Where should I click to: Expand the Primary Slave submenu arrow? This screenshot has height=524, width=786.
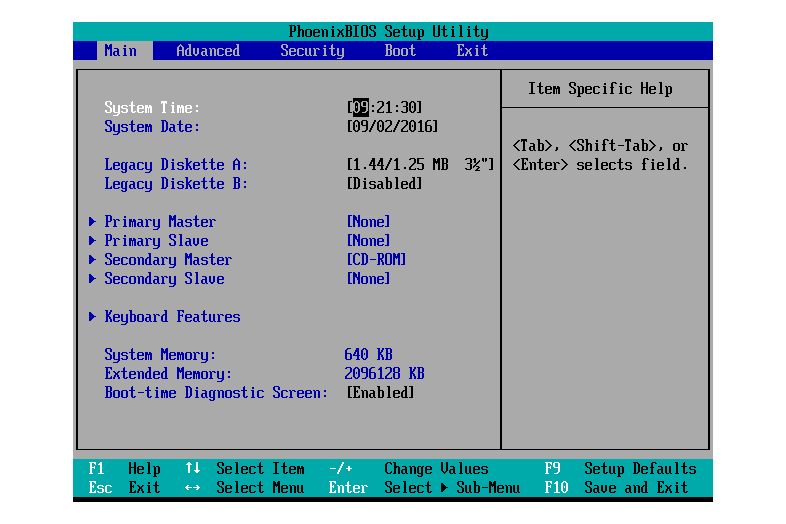pos(92,241)
